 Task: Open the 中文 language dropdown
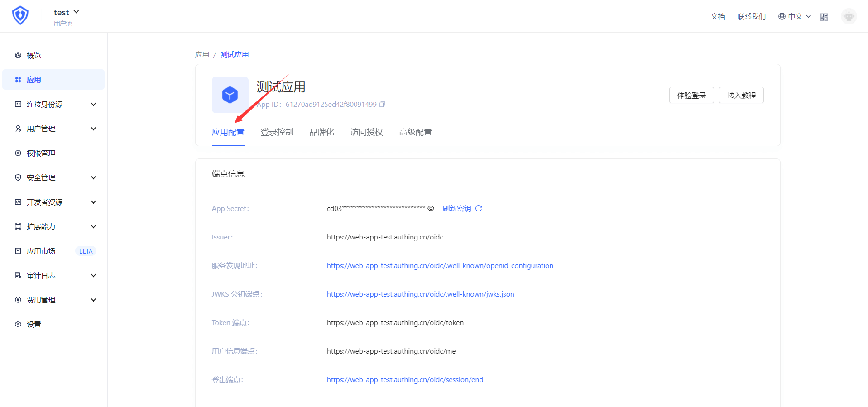coord(795,16)
